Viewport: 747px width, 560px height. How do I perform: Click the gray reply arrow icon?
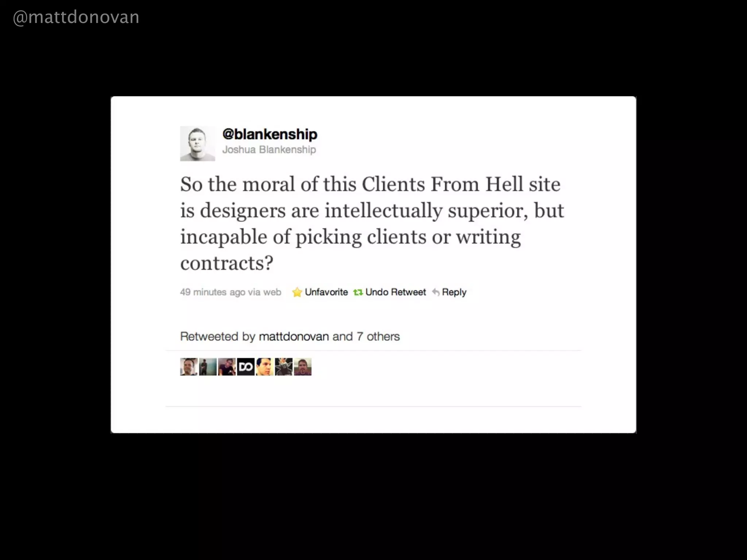coord(436,292)
